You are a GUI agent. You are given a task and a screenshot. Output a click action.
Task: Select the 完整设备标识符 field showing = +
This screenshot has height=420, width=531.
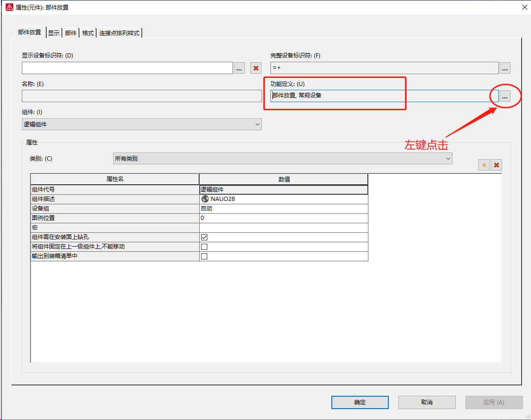tap(383, 68)
